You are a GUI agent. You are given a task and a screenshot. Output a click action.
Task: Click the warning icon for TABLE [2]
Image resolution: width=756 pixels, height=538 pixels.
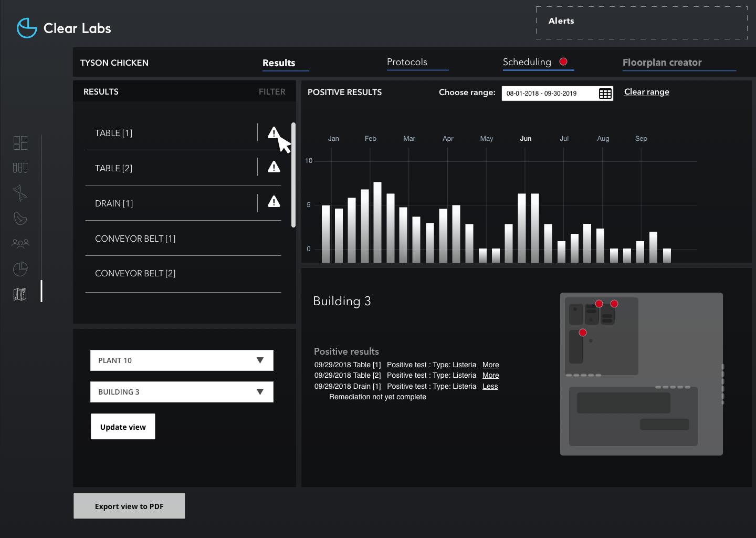[274, 167]
